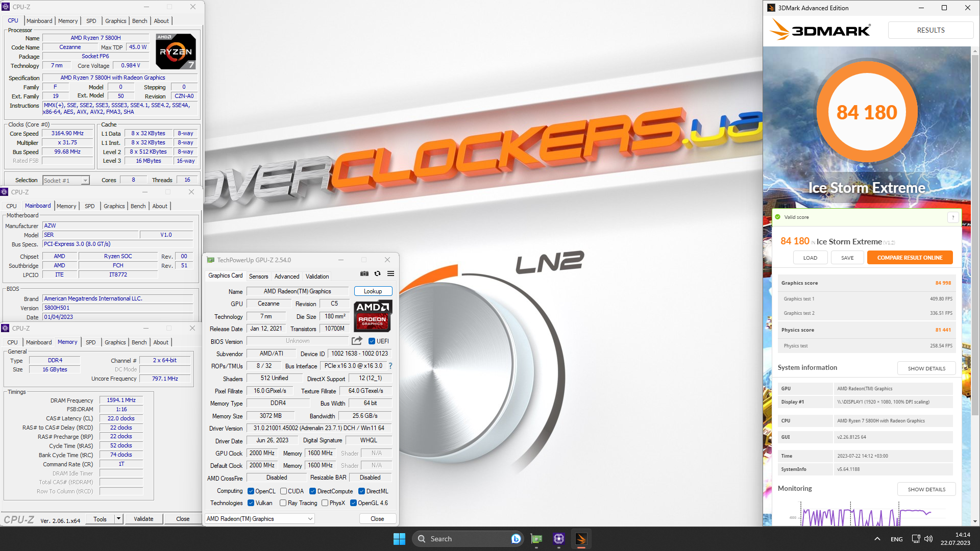This screenshot has height=551, width=980.
Task: Click the Bus Interface question mark icon
Action: click(390, 366)
